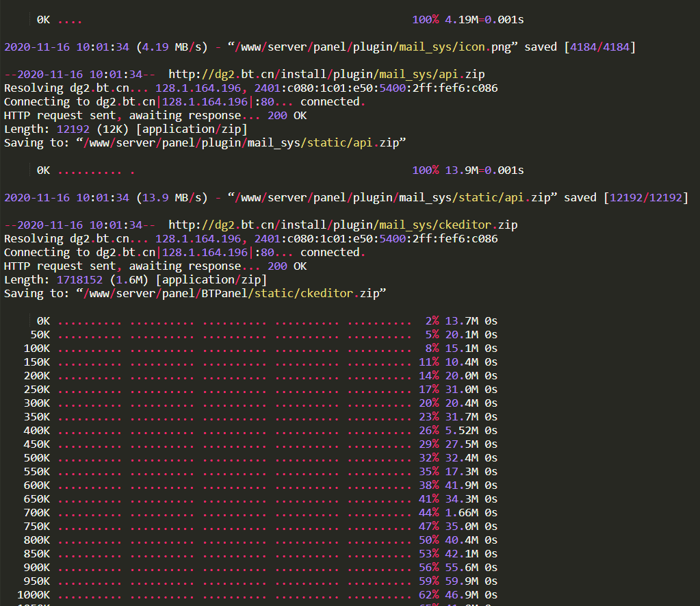Click the 500K progress row label
This screenshot has height=606, width=700.
coord(36,458)
